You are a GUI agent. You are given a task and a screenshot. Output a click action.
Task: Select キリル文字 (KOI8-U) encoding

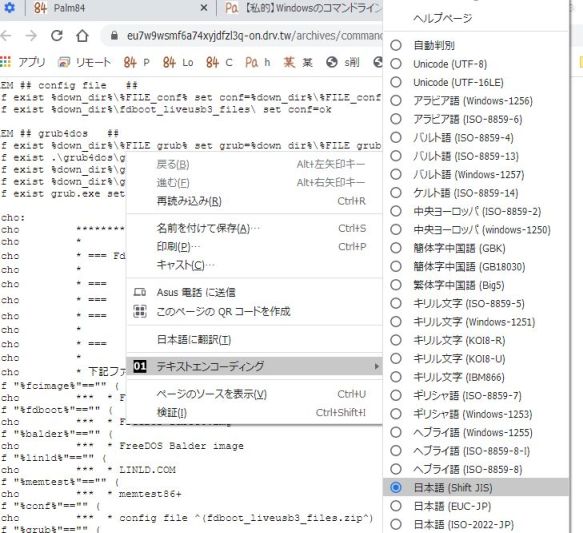point(476,359)
